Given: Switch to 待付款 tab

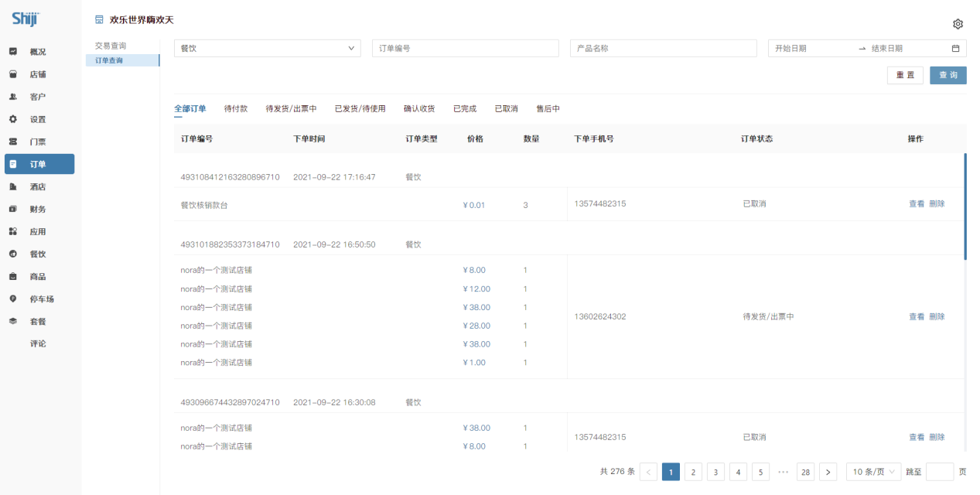Looking at the screenshot, I should 236,109.
